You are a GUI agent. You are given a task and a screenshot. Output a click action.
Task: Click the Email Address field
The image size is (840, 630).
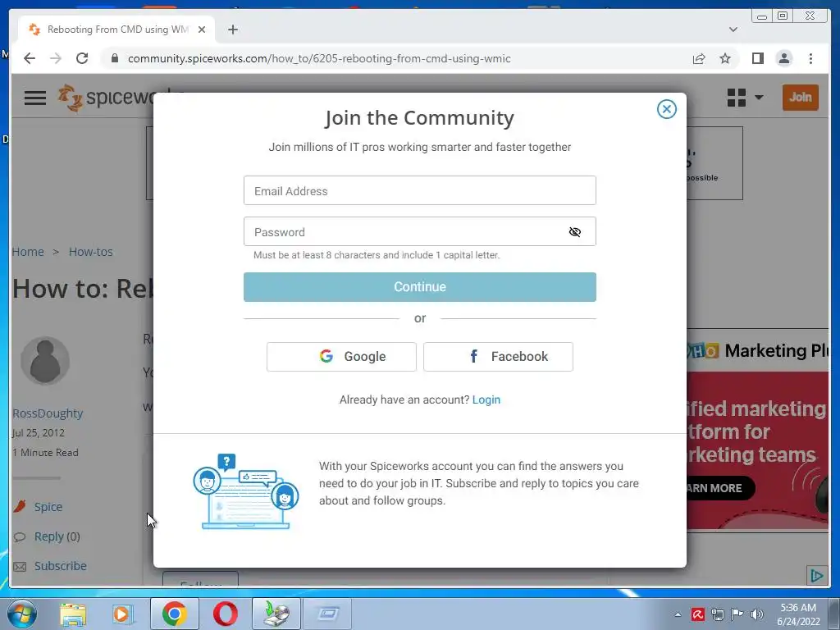point(419,190)
